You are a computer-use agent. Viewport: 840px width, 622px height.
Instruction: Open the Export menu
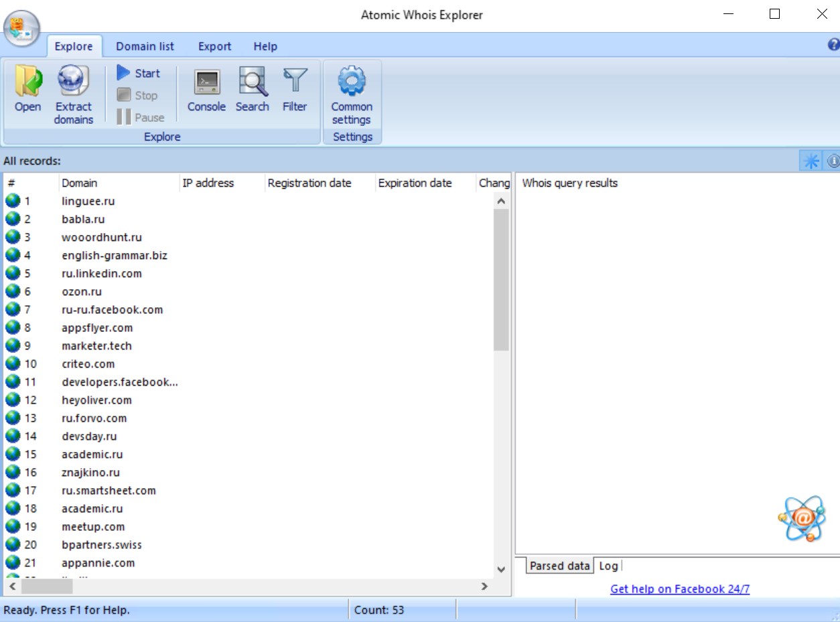pyautogui.click(x=214, y=46)
